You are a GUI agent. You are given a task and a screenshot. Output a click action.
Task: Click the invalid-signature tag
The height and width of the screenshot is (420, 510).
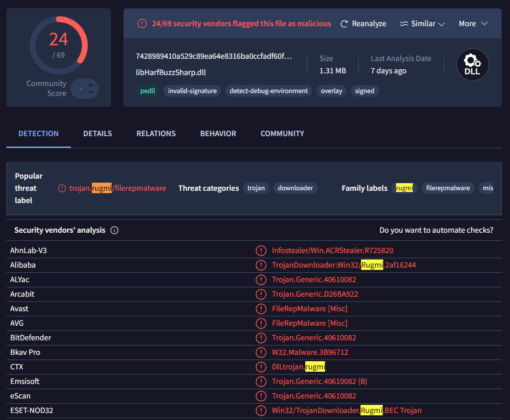click(192, 91)
